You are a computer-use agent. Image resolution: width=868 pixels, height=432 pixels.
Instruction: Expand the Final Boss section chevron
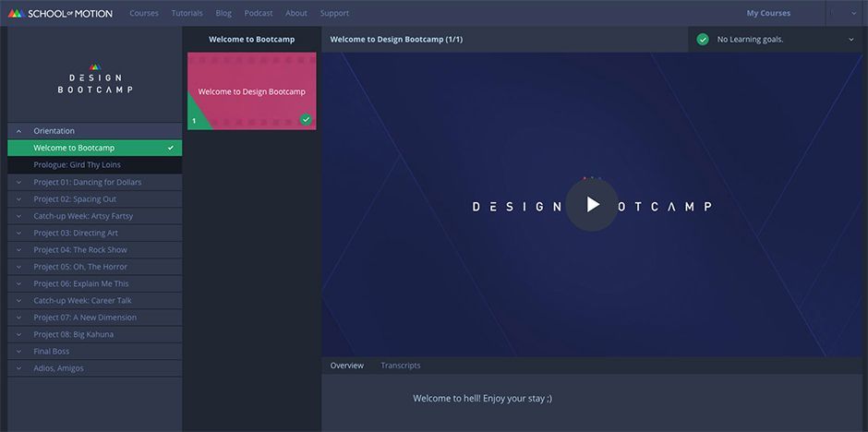tap(18, 352)
